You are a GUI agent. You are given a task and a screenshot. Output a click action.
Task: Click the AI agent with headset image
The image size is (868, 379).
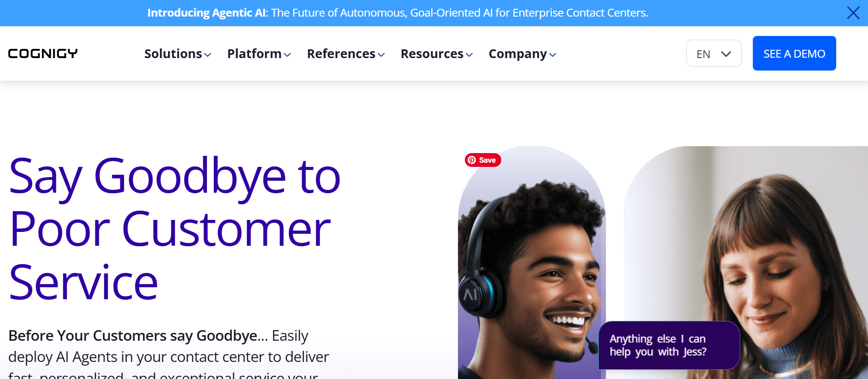tap(532, 263)
